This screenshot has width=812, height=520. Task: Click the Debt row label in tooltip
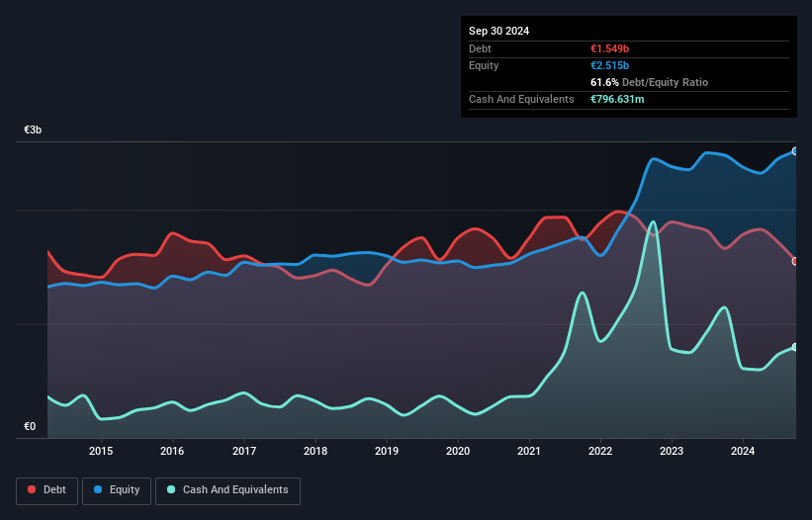pos(480,48)
